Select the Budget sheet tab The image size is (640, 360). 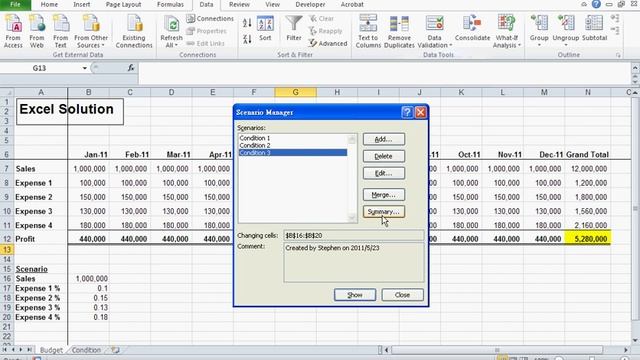pyautogui.click(x=51, y=350)
